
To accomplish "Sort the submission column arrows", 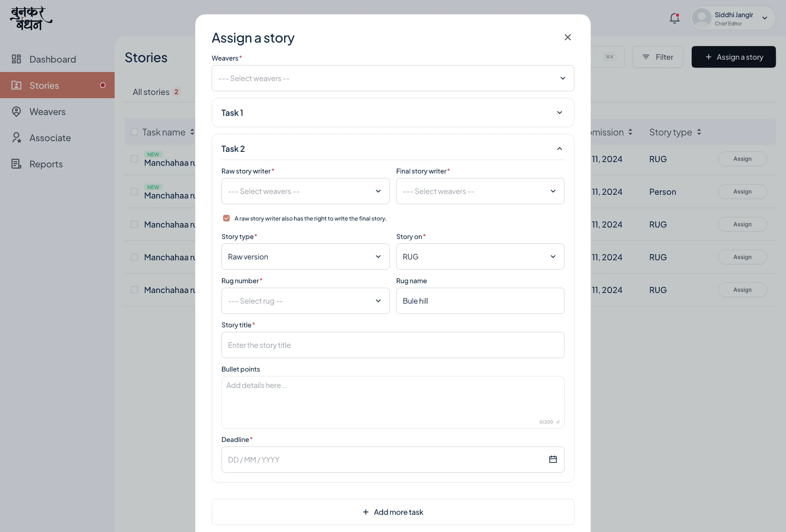I will [630, 132].
